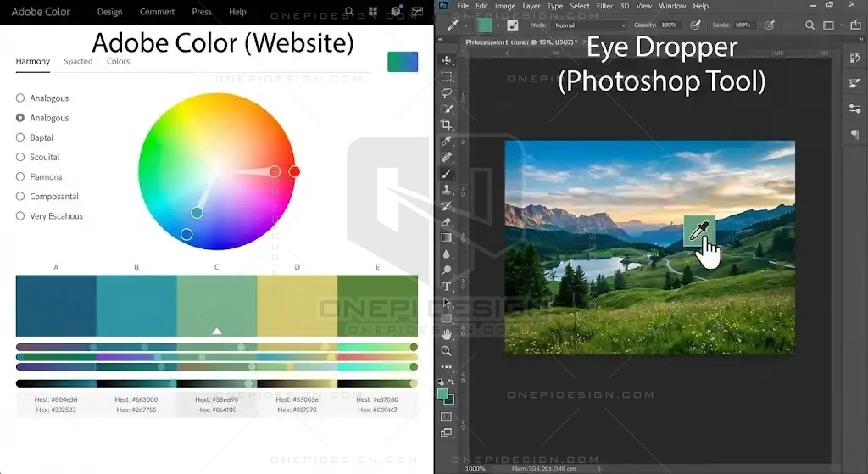This screenshot has width=868, height=474.
Task: Click the Press link in Adobe Color header
Action: pyautogui.click(x=202, y=12)
